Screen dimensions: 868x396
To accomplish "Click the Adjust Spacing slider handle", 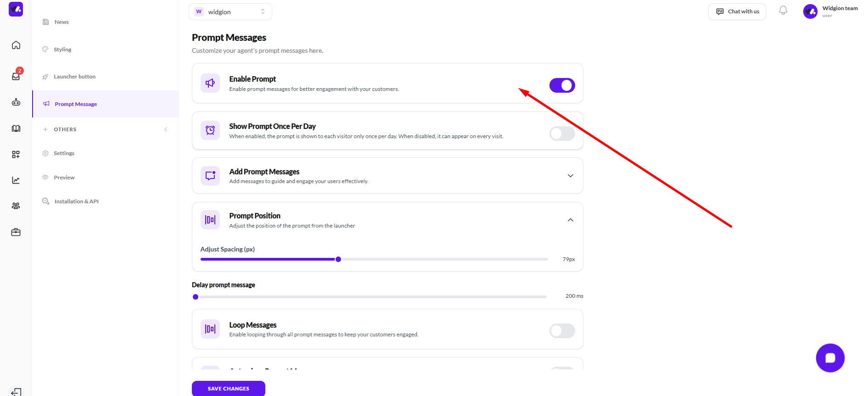I will [338, 259].
